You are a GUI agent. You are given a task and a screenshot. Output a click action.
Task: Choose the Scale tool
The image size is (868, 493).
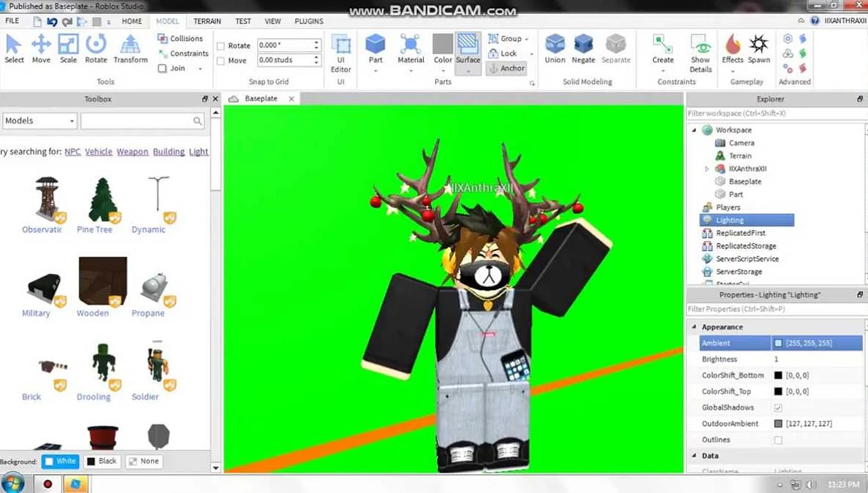(68, 49)
